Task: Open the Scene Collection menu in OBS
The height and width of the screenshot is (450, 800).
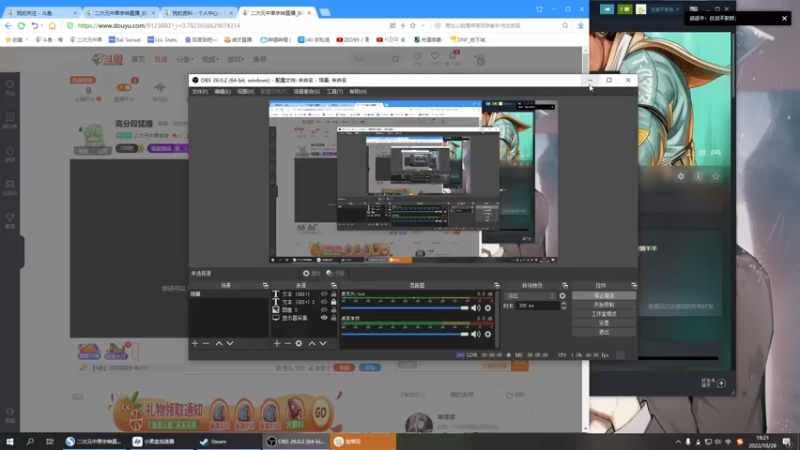Action: click(x=307, y=92)
